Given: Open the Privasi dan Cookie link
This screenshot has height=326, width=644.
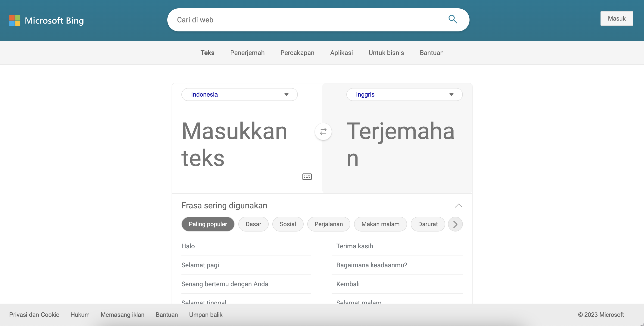Looking at the screenshot, I should tap(34, 315).
